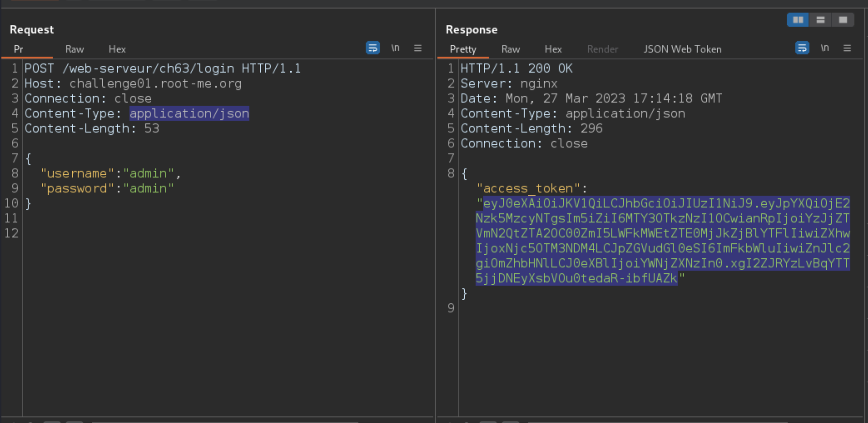868x423 pixels.
Task: Switch to the Request Raw tab
Action: tap(75, 49)
